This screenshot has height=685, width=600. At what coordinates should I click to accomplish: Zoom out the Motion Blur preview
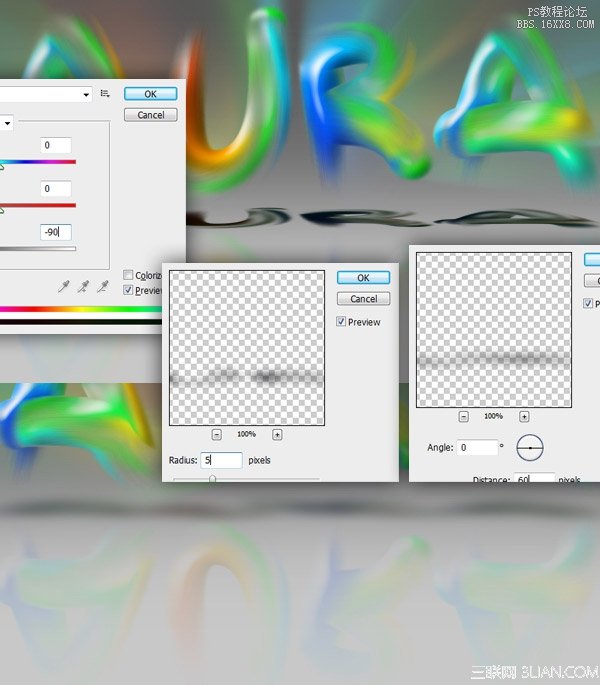pos(464,417)
